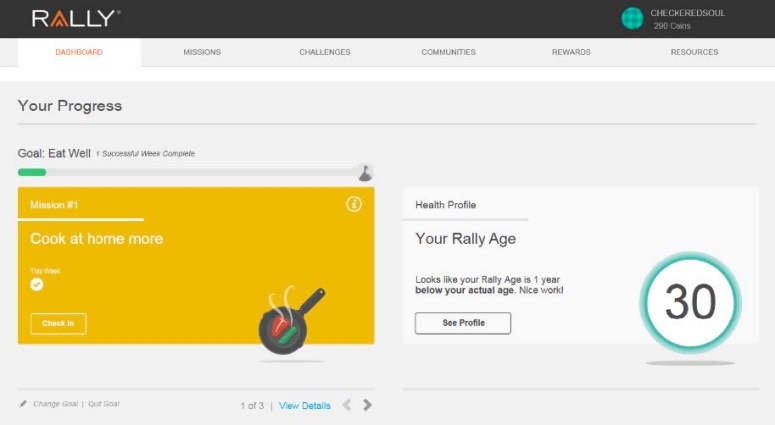Click the pencil icon beside Change Goal
775x425 pixels.
pyautogui.click(x=23, y=404)
